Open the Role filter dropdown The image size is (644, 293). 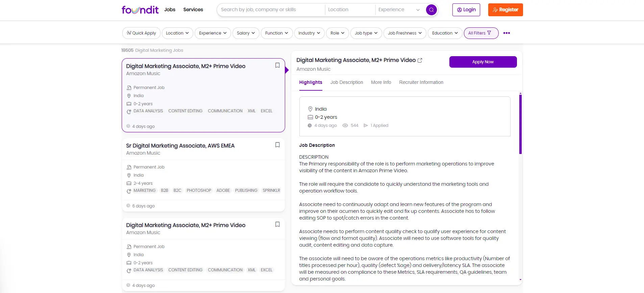click(338, 33)
